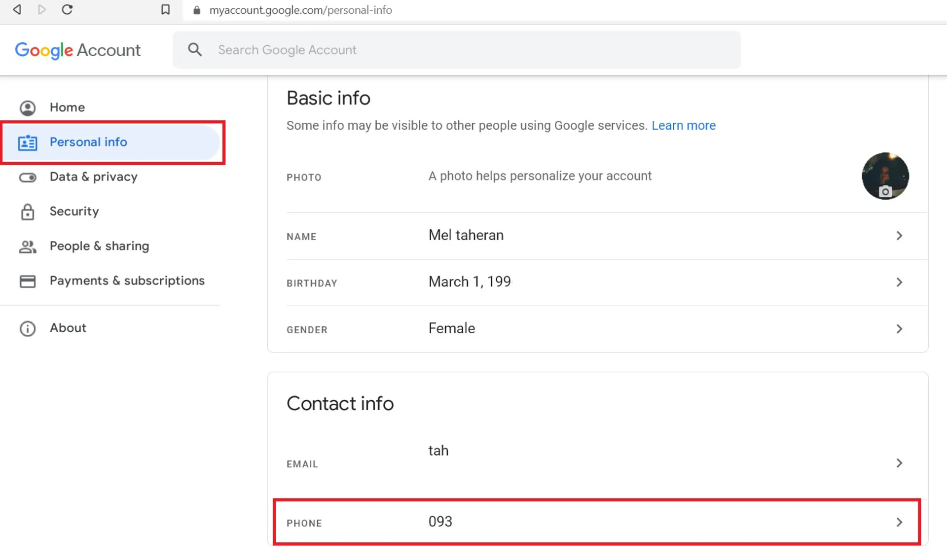Click the People & sharing icon
The height and width of the screenshot is (560, 947).
tap(28, 246)
